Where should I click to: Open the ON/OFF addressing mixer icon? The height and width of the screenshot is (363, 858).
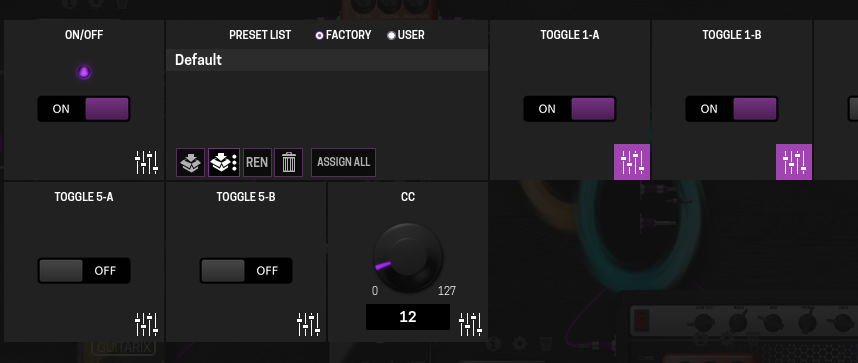[x=146, y=163]
